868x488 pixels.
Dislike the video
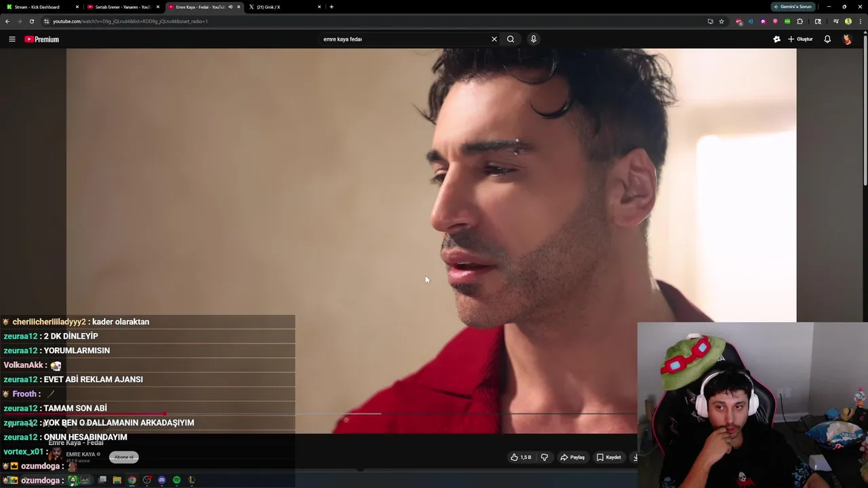click(x=544, y=457)
